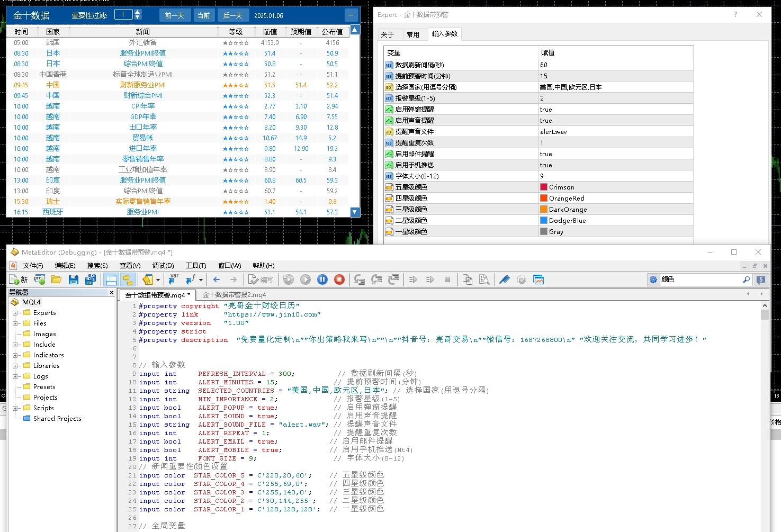The width and height of the screenshot is (781, 532).
Task: Open the 工具(T) menu
Action: pos(196,265)
